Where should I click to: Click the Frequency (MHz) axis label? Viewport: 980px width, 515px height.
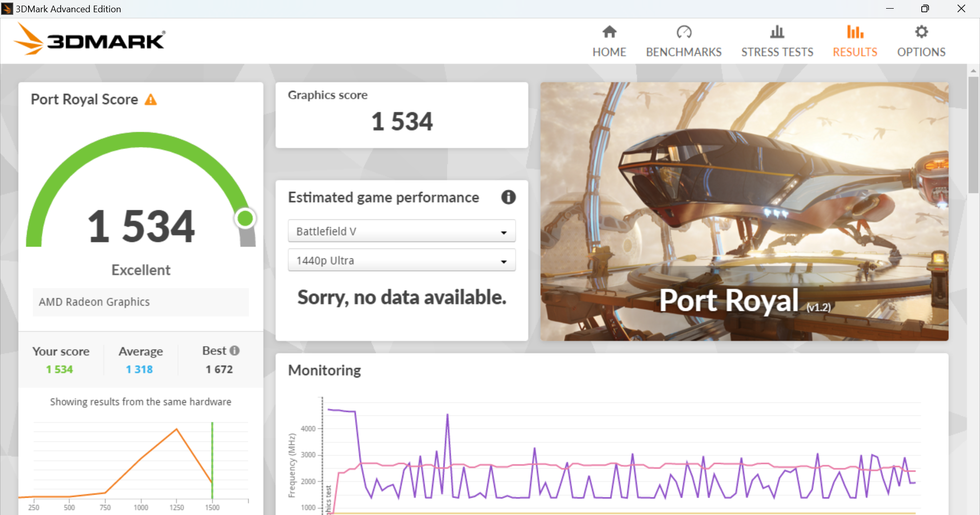coord(292,465)
